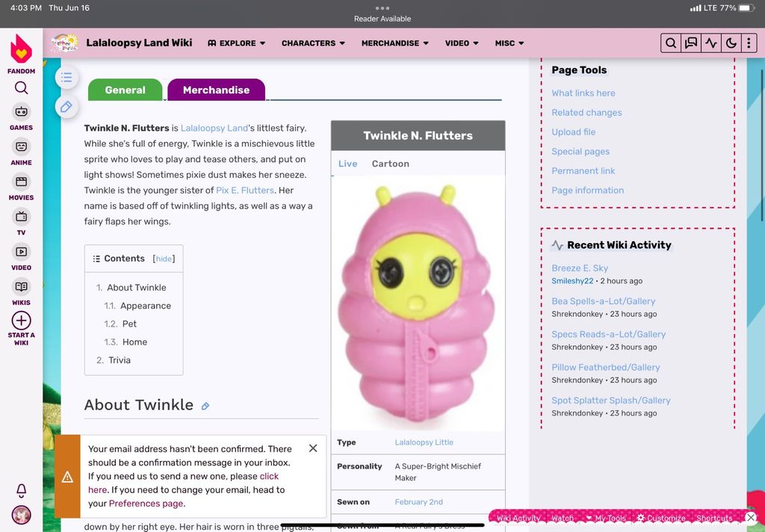Expand the Merchandise dropdown menu

tap(395, 43)
